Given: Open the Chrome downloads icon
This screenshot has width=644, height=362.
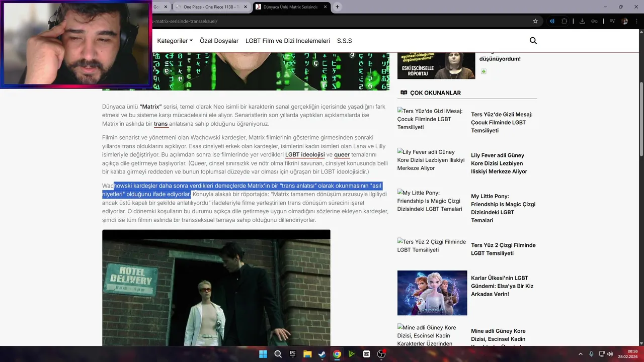Looking at the screenshot, I should [x=582, y=21].
